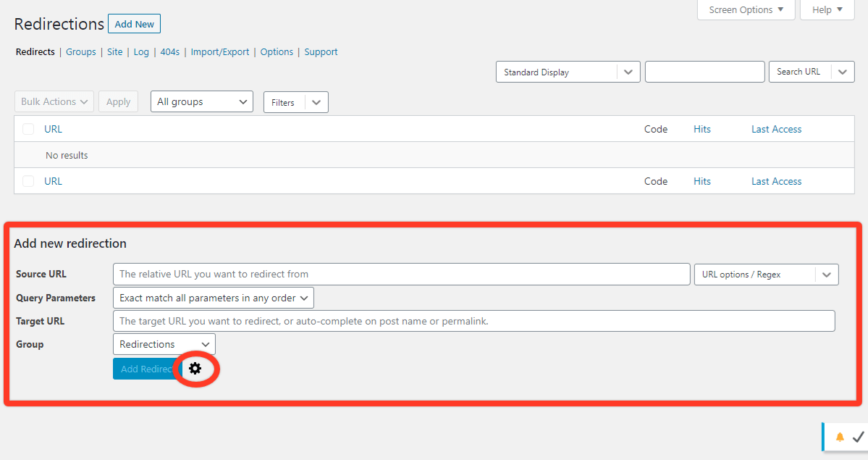Sort by Last Access in footer row
868x460 pixels.
point(776,181)
